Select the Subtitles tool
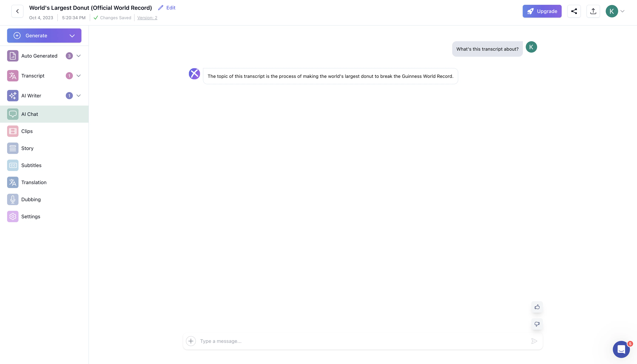The image size is (637, 364). [x=31, y=165]
